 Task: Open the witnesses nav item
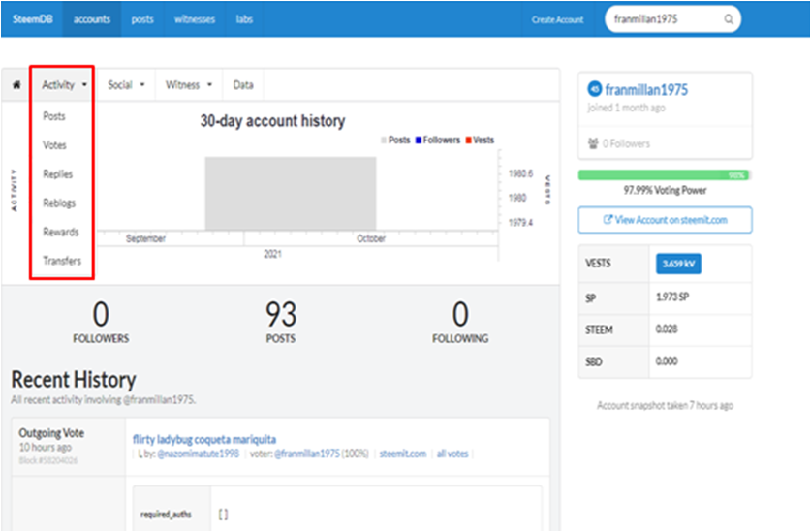(195, 19)
